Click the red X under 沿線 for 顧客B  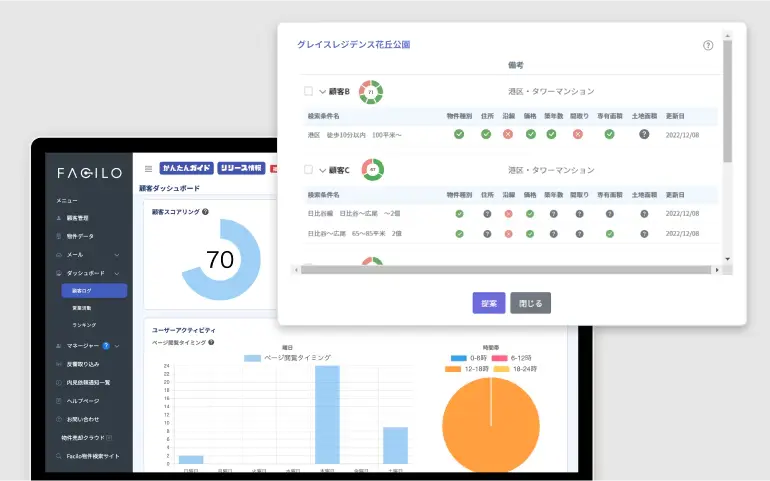(508, 134)
